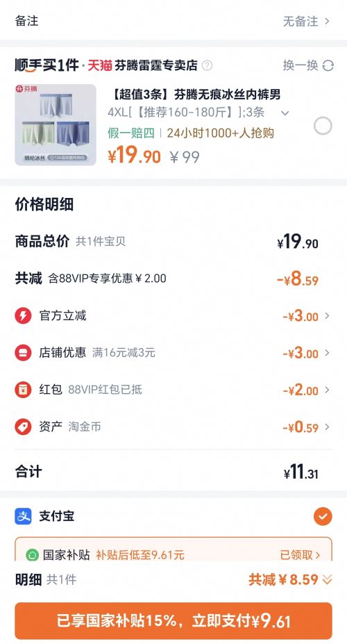This screenshot has height=644, width=347.
Task: Open the 店铺优惠 满16元减3元 row
Action: (173, 353)
